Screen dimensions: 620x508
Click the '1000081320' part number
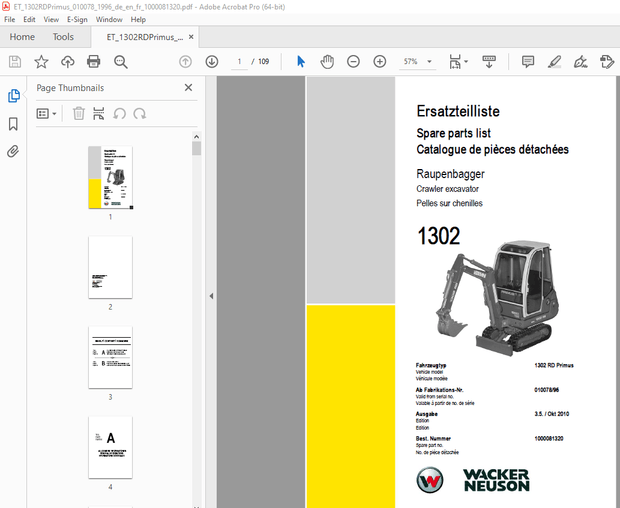click(x=549, y=438)
